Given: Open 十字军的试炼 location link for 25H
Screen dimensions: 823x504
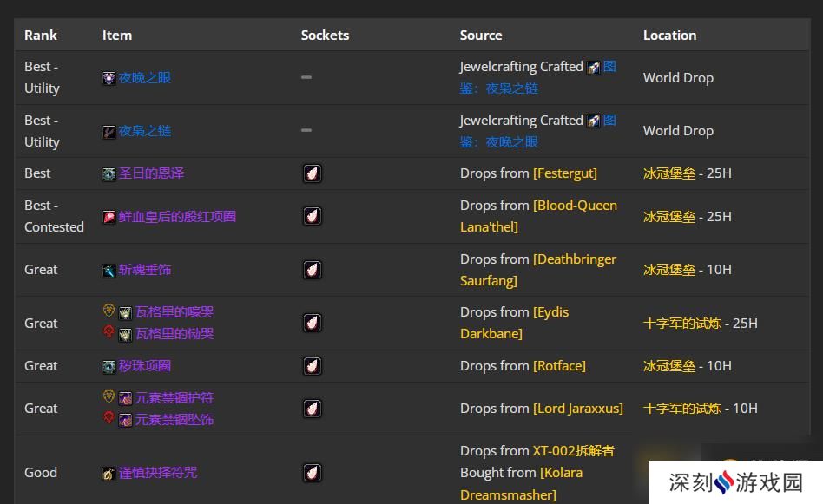Looking at the screenshot, I should (x=682, y=323).
